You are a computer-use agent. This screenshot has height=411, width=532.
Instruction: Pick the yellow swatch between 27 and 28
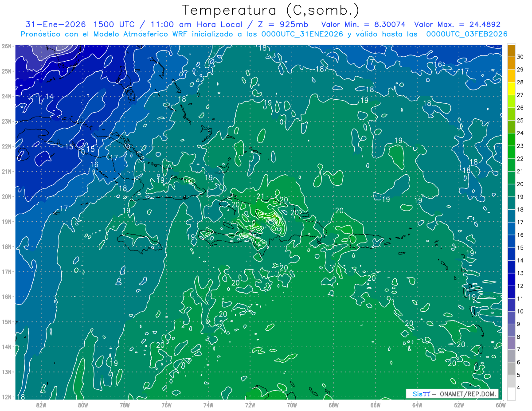point(511,89)
